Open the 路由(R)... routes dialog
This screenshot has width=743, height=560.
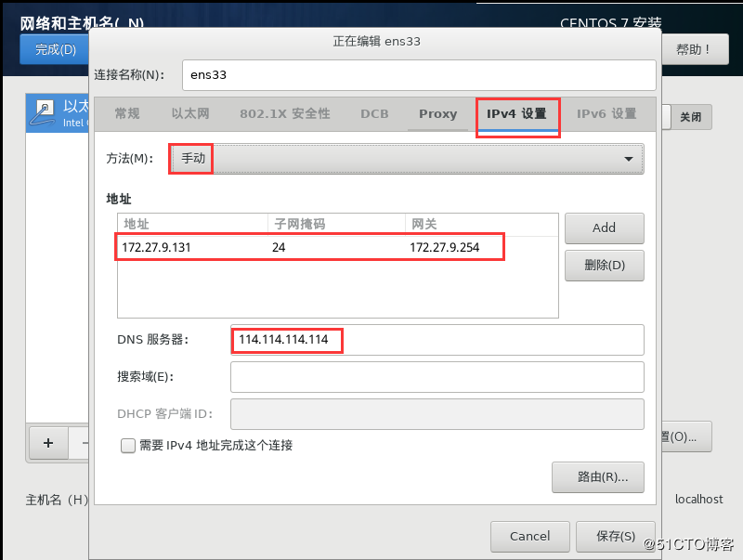(x=598, y=477)
